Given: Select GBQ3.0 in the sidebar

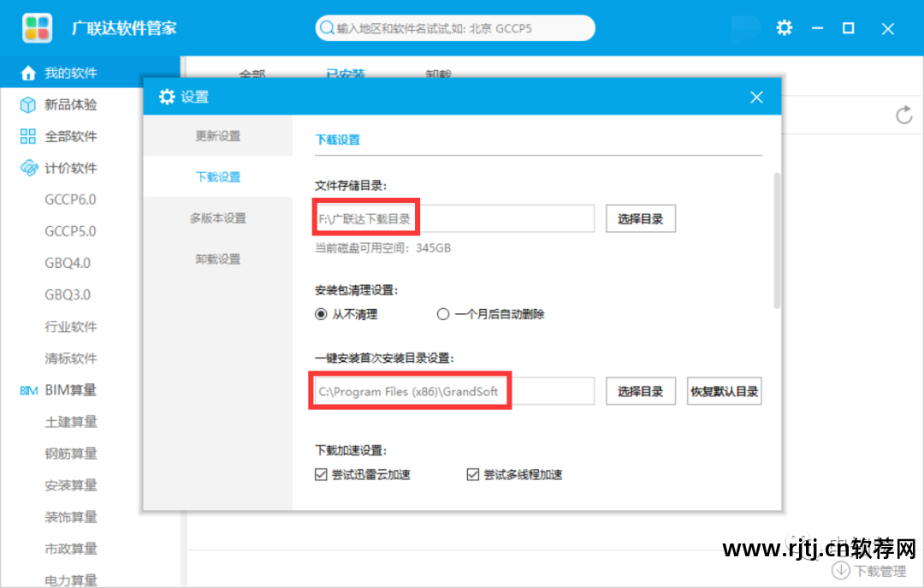Looking at the screenshot, I should pyautogui.click(x=68, y=295).
